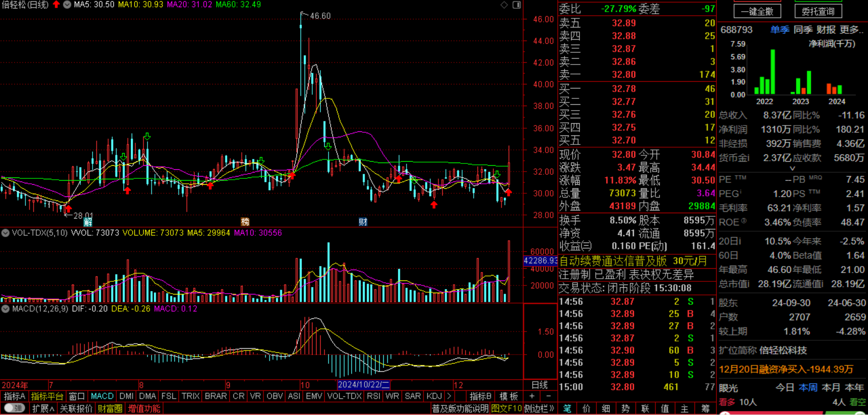The height and width of the screenshot is (415, 868).
Task: Click 一键全撤 cancel-all button
Action: coord(757,11)
